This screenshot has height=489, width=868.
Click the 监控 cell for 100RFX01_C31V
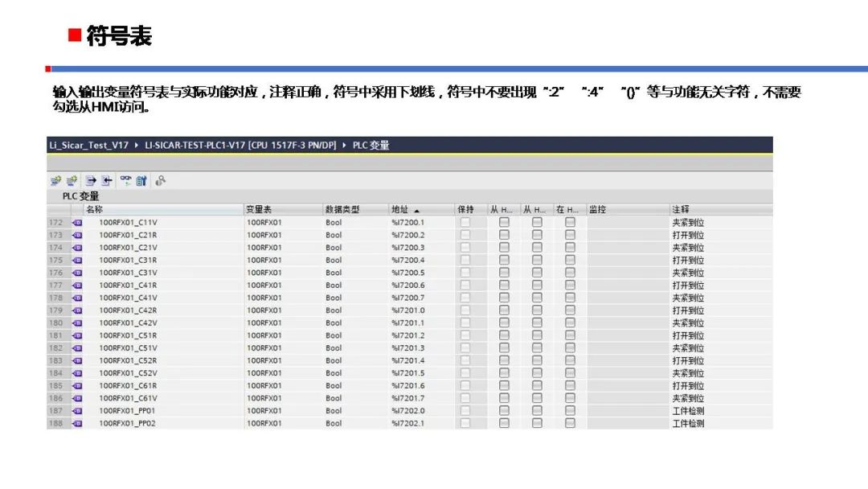coord(627,273)
